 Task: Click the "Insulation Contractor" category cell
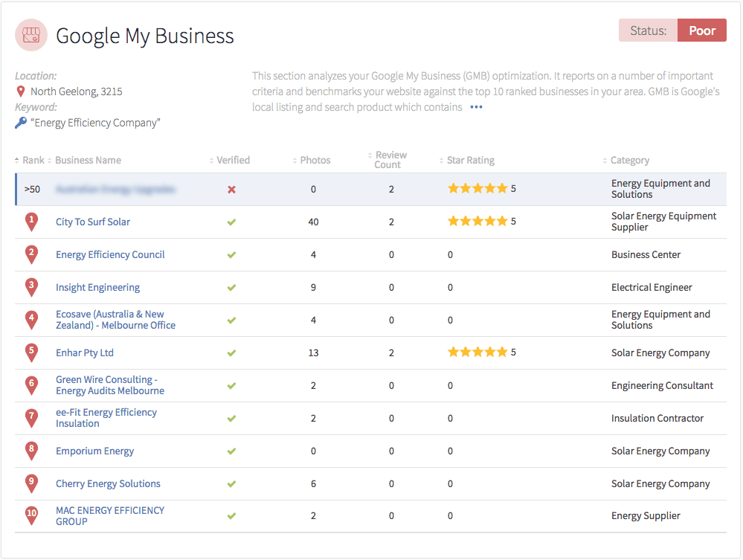[657, 418]
